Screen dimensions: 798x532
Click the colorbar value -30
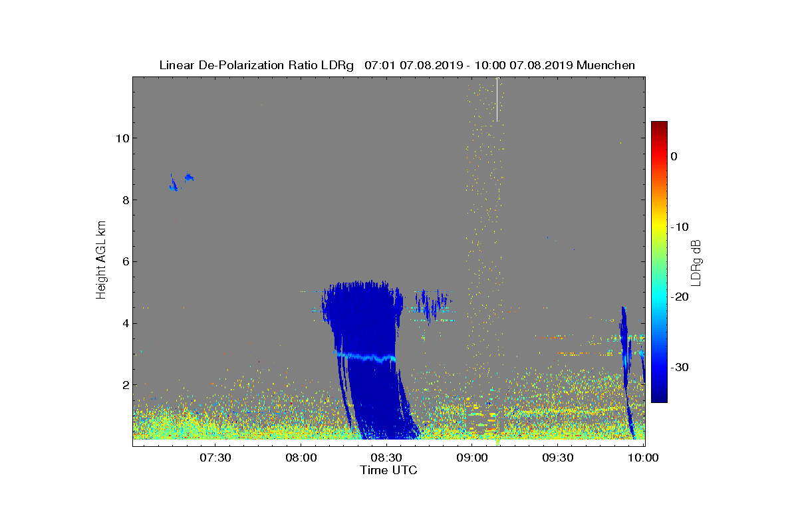pos(680,367)
